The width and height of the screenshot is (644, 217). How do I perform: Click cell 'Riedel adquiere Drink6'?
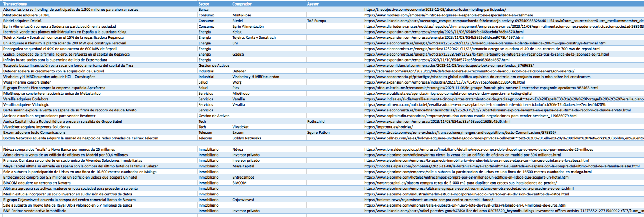pyautogui.click(x=22, y=21)
